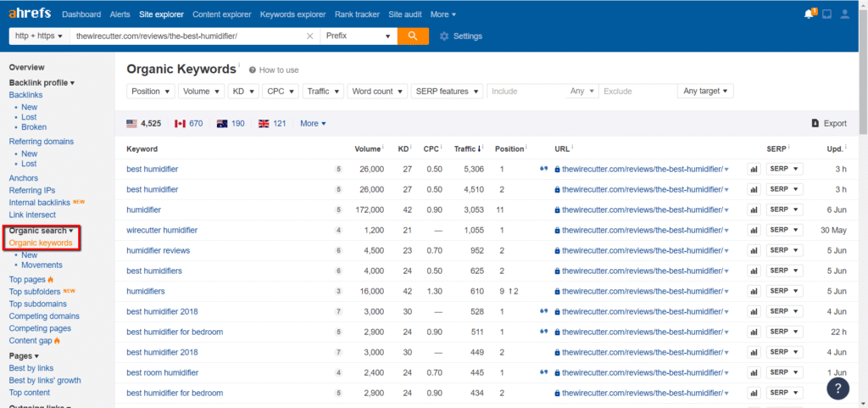Select the United States flag results
Image resolution: width=868 pixels, height=408 pixels.
(x=144, y=124)
